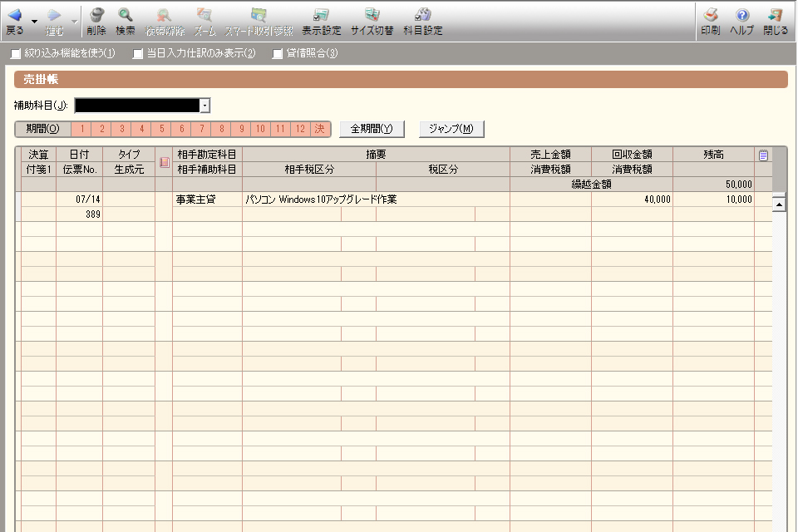Open 検索 magnifier search icon

tap(126, 15)
